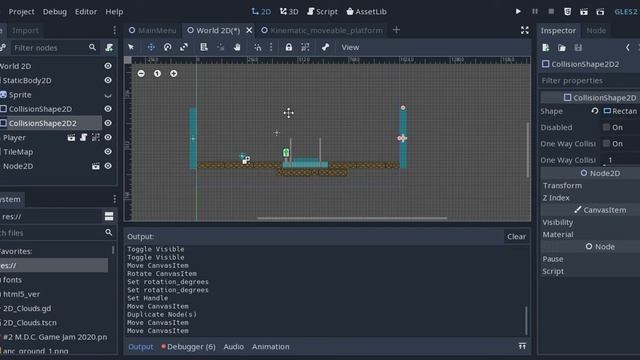Open the Player node script icon

pos(84,138)
